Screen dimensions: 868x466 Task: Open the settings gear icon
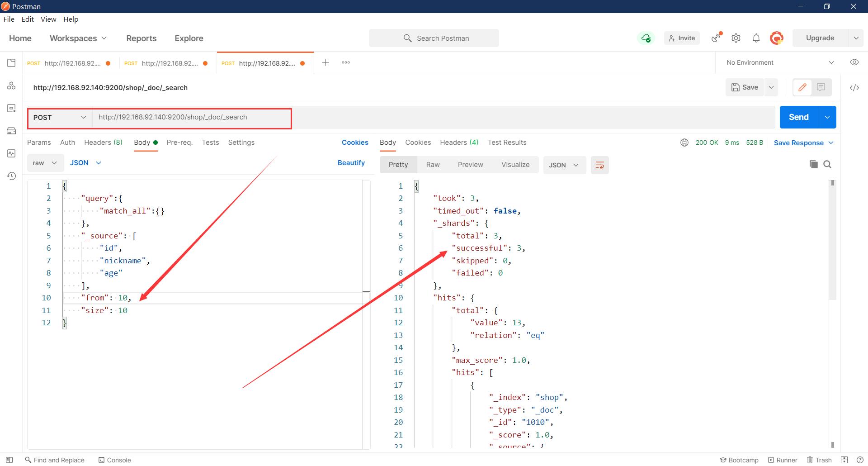click(x=736, y=38)
